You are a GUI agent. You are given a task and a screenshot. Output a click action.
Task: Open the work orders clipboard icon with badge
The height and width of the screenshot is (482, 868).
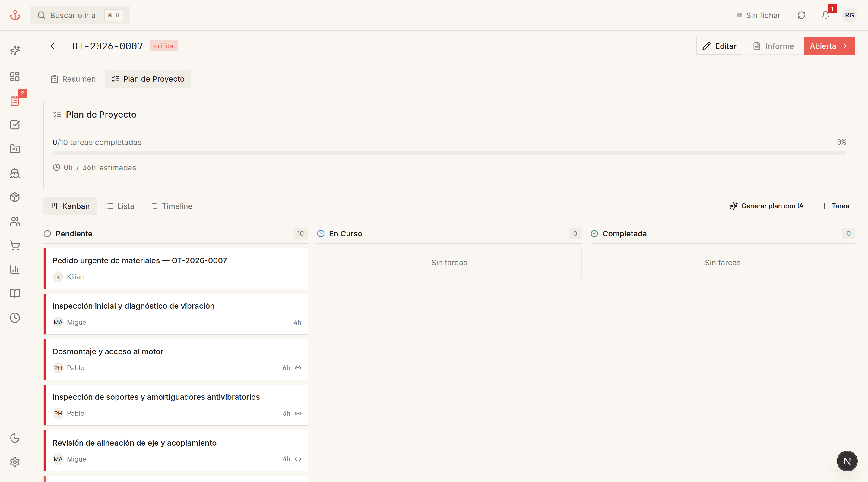(15, 100)
